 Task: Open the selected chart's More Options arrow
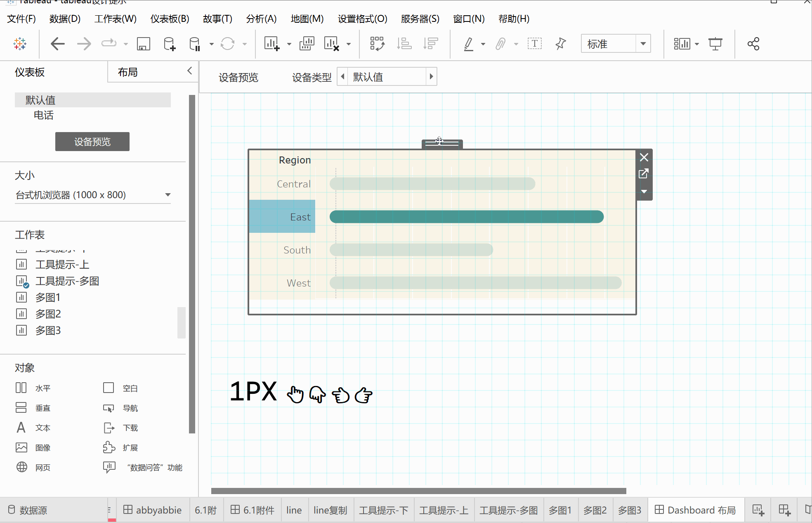(644, 192)
